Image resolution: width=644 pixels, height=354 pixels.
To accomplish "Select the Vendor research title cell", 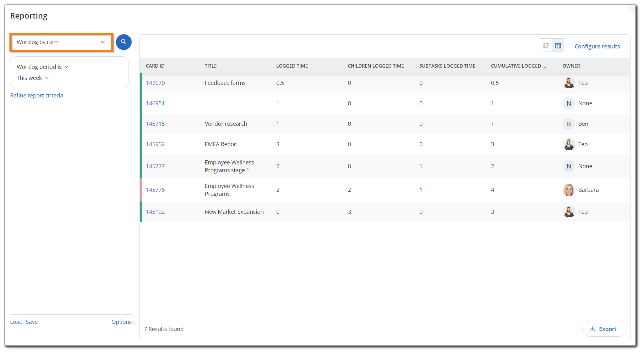I will pos(226,124).
